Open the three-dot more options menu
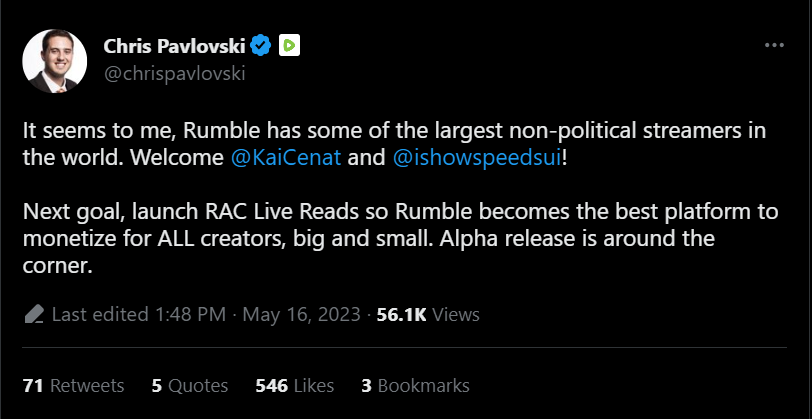 coord(774,46)
